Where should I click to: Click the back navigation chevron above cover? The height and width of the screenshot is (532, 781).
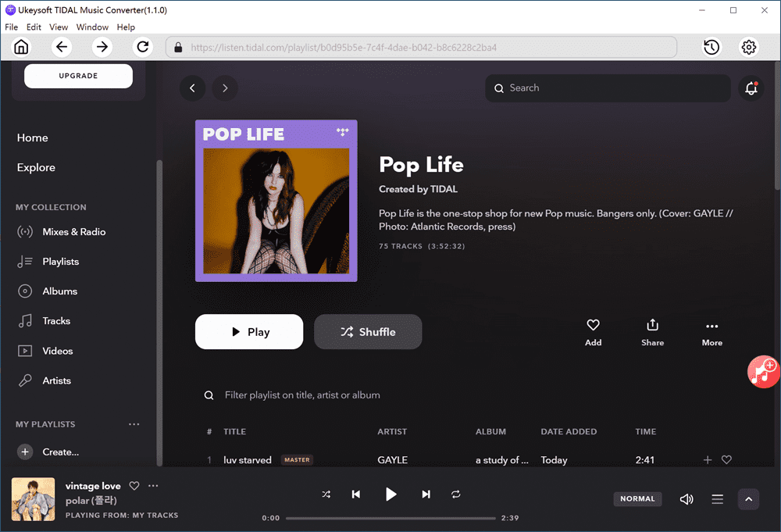point(193,88)
